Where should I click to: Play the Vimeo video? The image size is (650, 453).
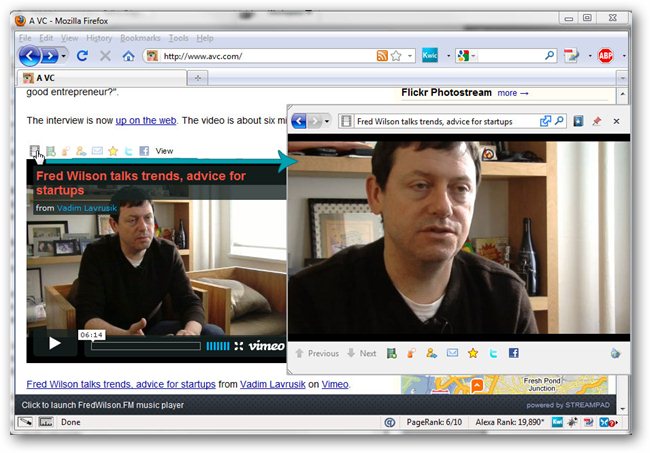coord(55,343)
